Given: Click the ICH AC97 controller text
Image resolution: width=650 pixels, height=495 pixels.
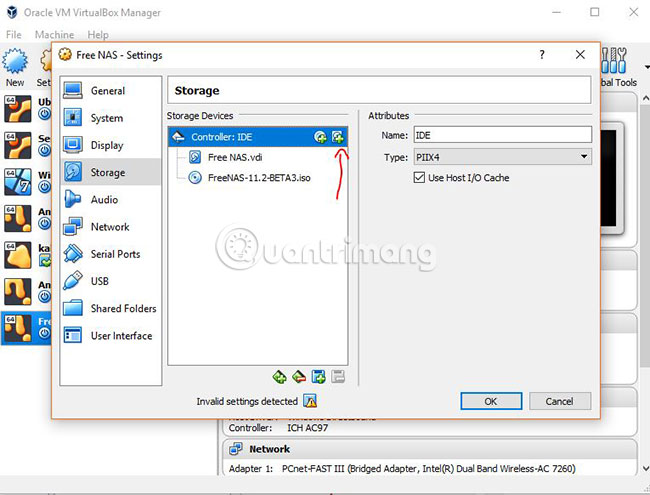Looking at the screenshot, I should [308, 427].
